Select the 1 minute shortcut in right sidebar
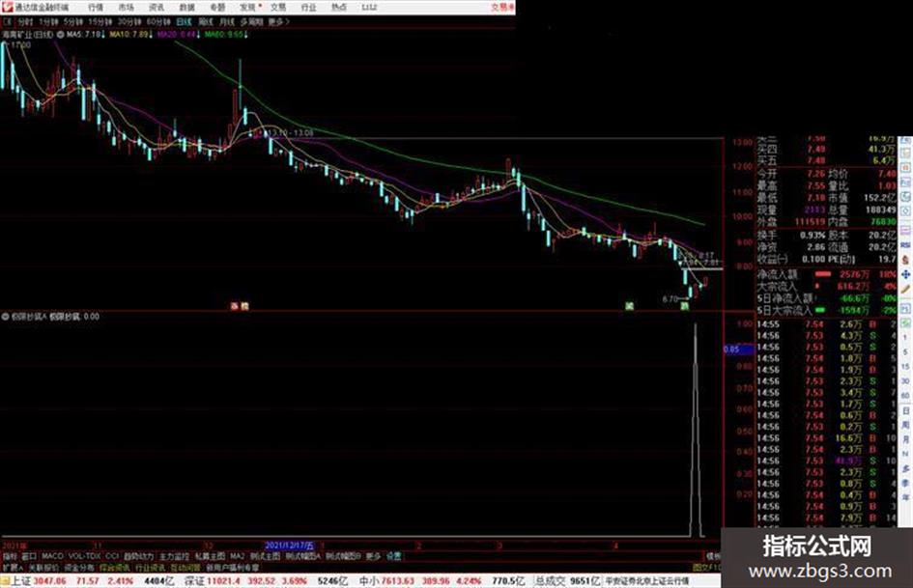 pos(905,338)
